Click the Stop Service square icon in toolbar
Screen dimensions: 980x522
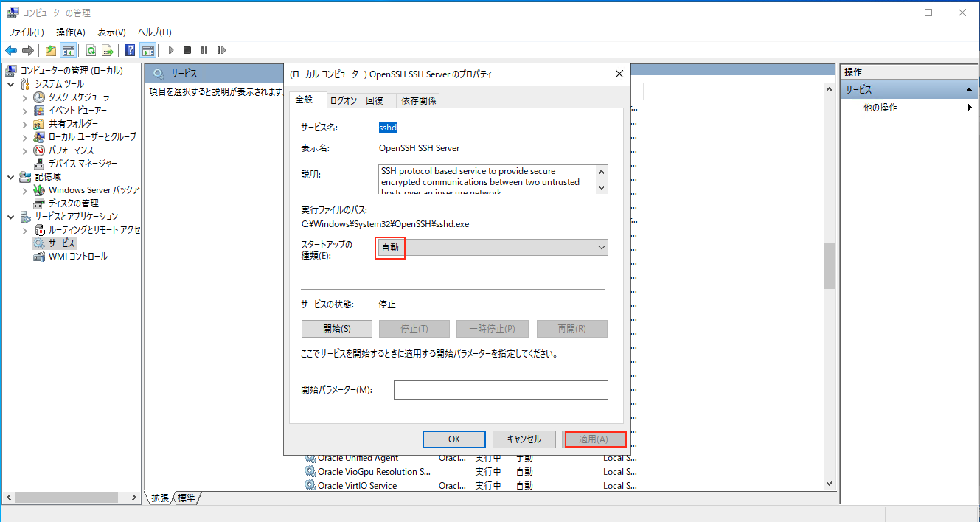[187, 50]
